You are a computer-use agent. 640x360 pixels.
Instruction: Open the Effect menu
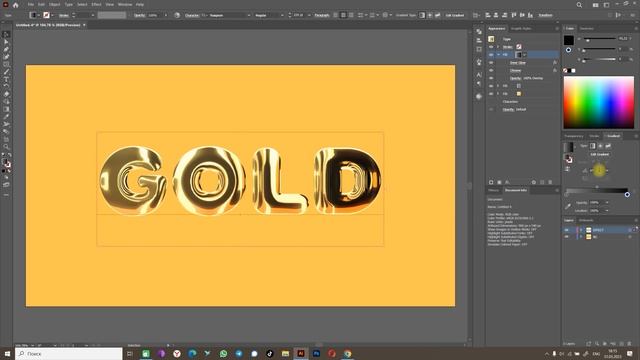(96, 4)
